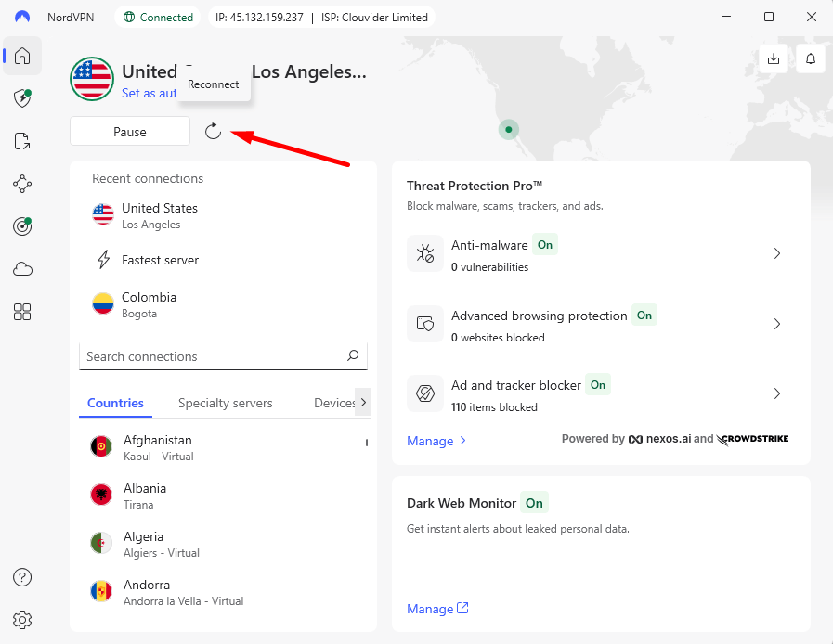Switch to the Specialty servers tab
This screenshot has width=833, height=644.
coord(225,403)
